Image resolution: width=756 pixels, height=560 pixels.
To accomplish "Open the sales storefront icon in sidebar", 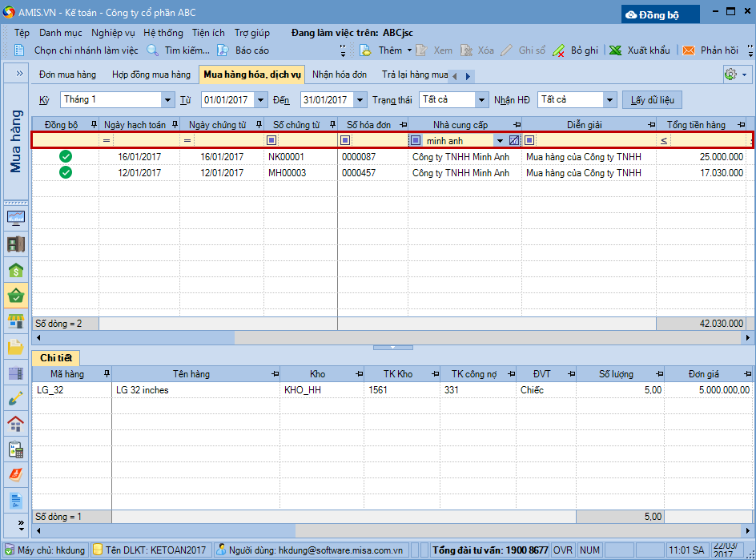I will pos(16,321).
